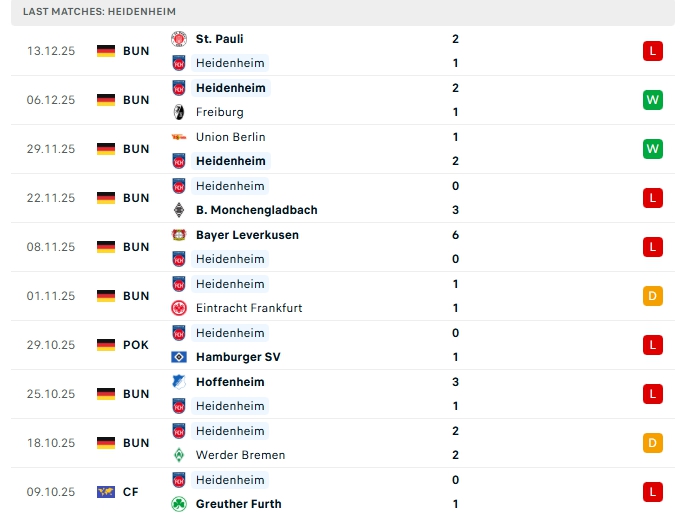682x516 pixels.
Task: Click the Freiburg club crest icon
Action: pos(179,112)
